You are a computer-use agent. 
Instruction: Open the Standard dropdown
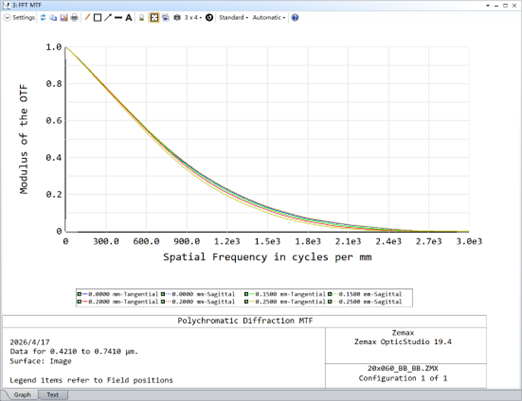point(234,18)
